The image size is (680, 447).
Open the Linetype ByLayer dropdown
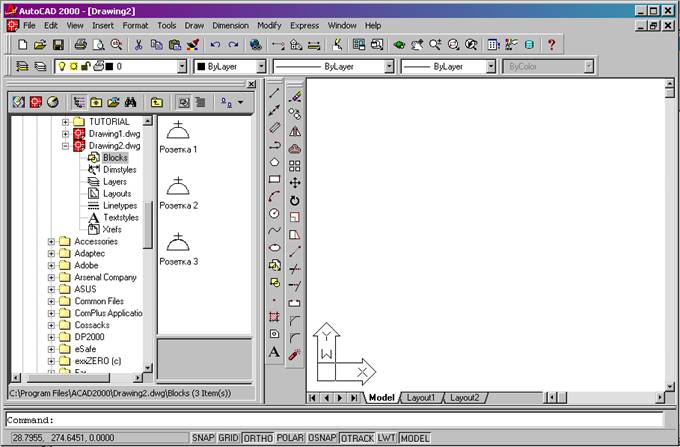pos(387,67)
